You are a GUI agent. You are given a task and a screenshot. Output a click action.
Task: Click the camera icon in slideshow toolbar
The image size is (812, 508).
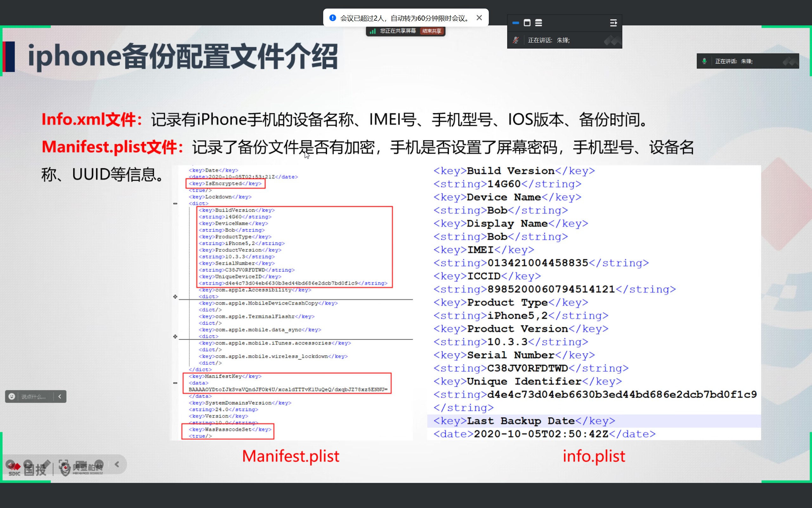tap(81, 465)
